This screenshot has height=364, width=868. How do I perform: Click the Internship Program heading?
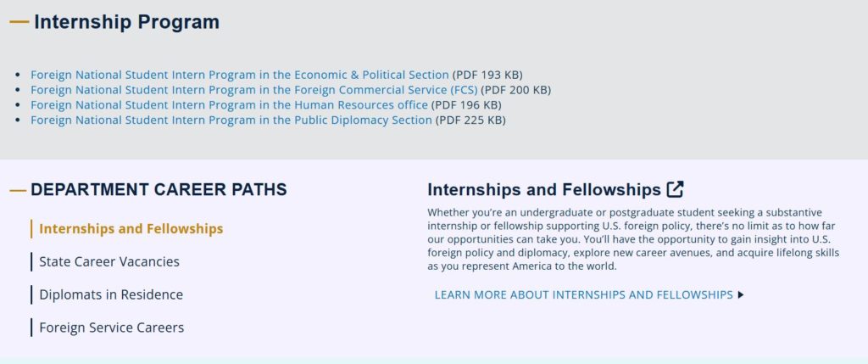[126, 23]
